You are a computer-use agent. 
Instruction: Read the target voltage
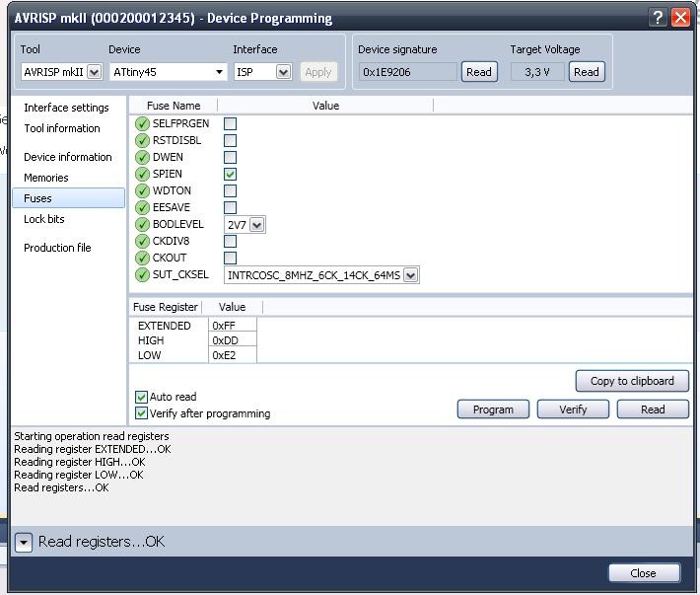(587, 72)
